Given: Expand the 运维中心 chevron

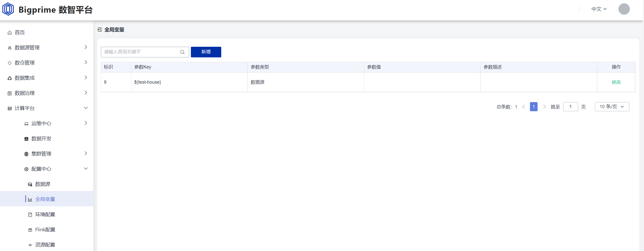Looking at the screenshot, I should [86, 123].
